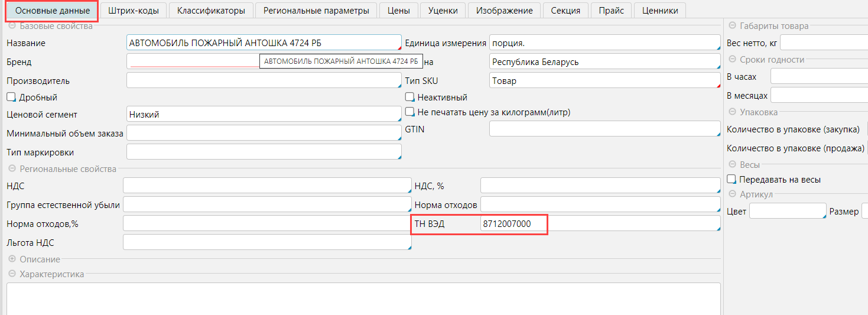Image resolution: width=868 pixels, height=315 pixels.
Task: Tick the Неактивный checkbox
Action: (409, 97)
